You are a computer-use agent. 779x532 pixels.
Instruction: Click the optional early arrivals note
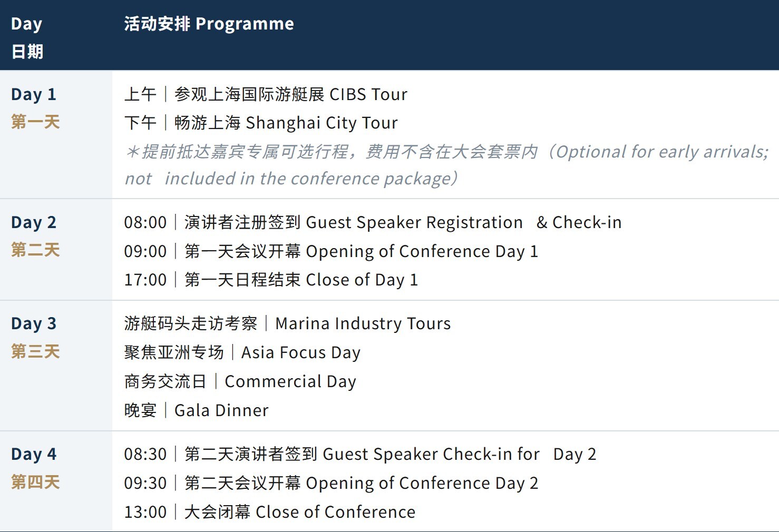(x=446, y=165)
